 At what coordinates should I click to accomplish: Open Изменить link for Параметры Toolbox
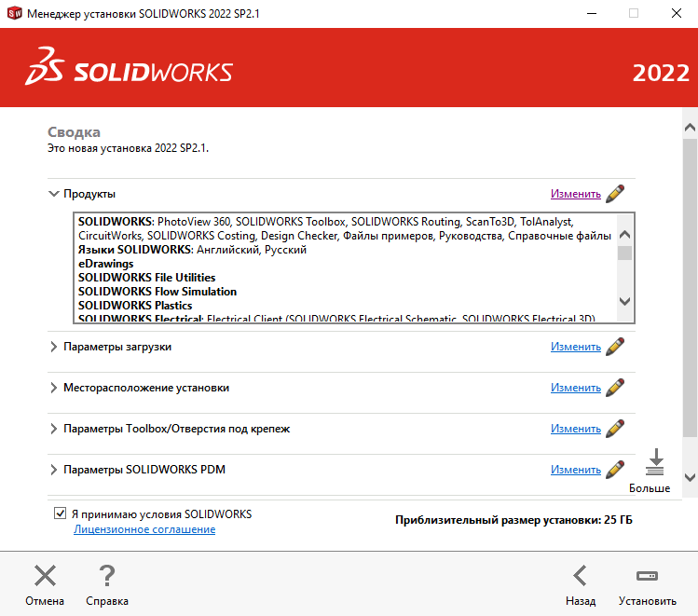[x=576, y=429]
